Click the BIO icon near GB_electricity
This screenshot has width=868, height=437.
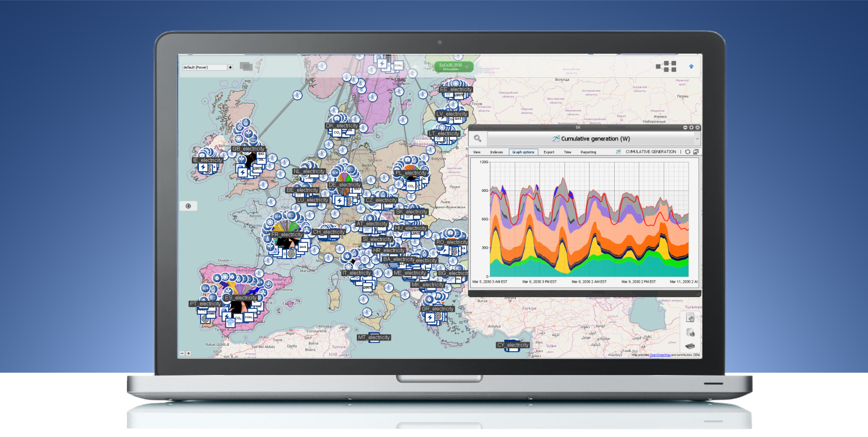point(261,154)
